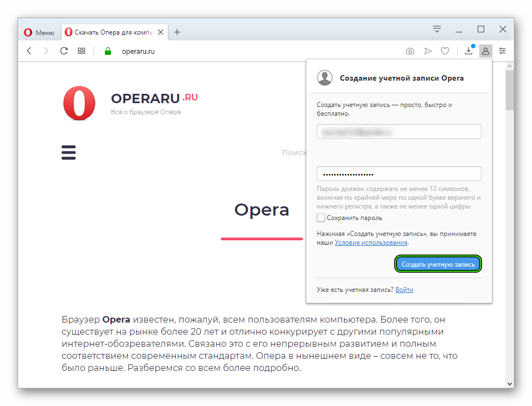Open the Opera Меню button
The height and width of the screenshot is (406, 532).
pos(39,32)
